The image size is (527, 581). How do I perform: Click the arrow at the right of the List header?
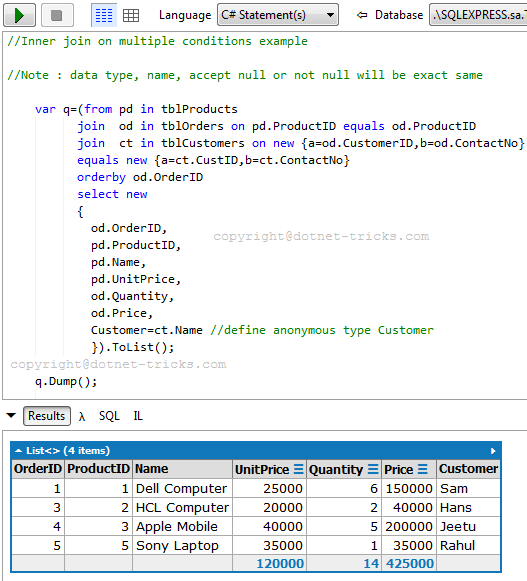(493, 451)
